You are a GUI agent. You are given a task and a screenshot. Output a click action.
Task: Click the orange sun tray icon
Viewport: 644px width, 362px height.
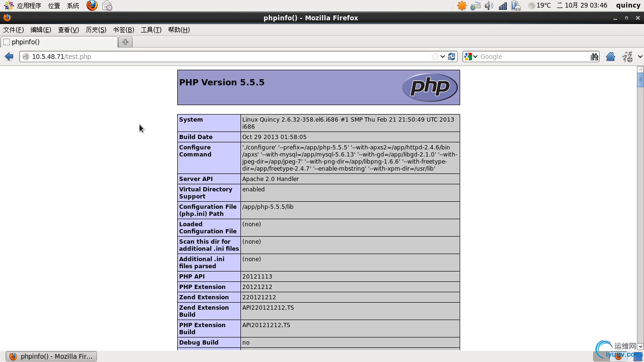tap(462, 6)
